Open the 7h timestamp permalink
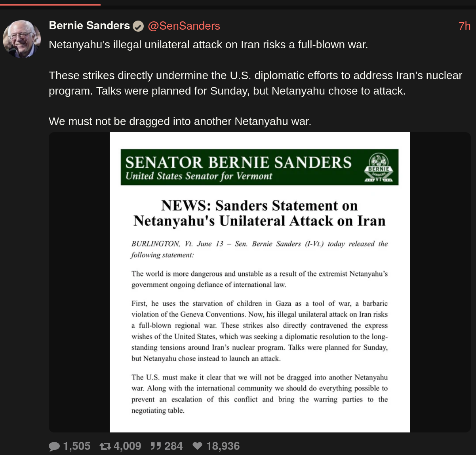 tap(465, 26)
